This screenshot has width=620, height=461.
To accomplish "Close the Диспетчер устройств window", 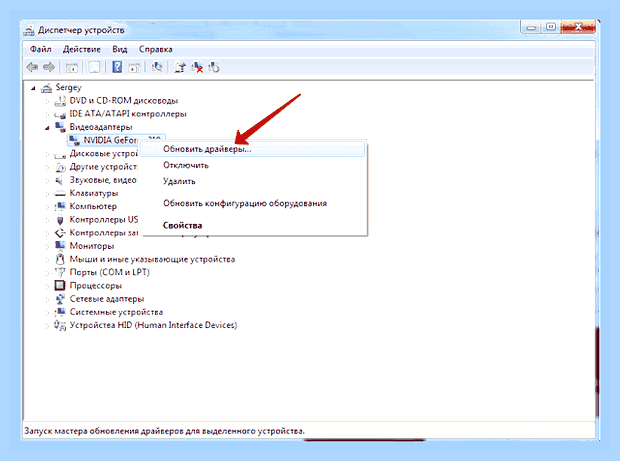I will pos(578,27).
